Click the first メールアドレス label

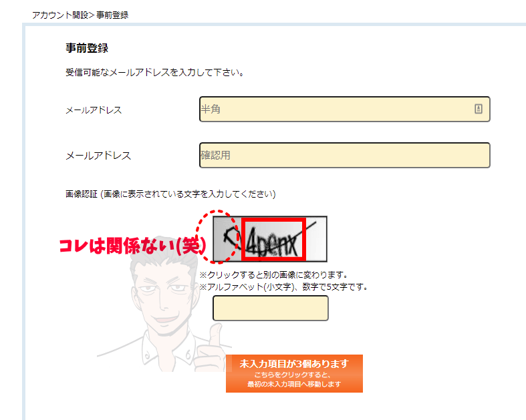click(94, 110)
